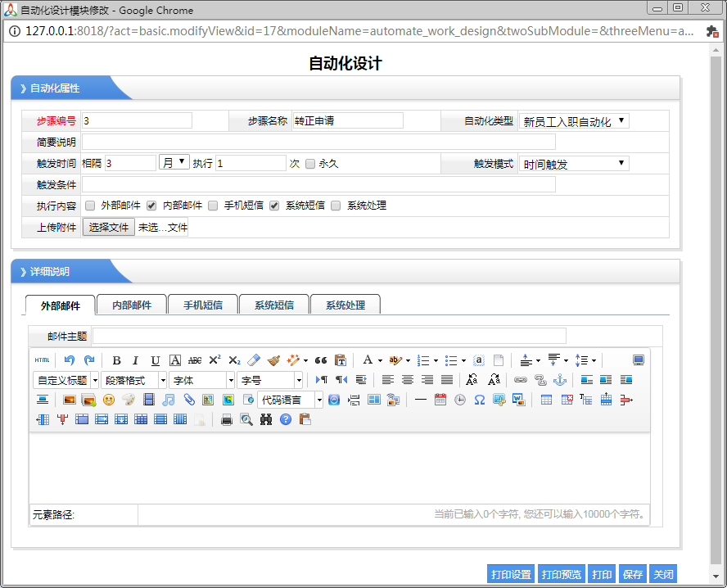Viewport: 727px width, 588px height.
Task: Click the HTML source mode icon
Action: (x=42, y=360)
